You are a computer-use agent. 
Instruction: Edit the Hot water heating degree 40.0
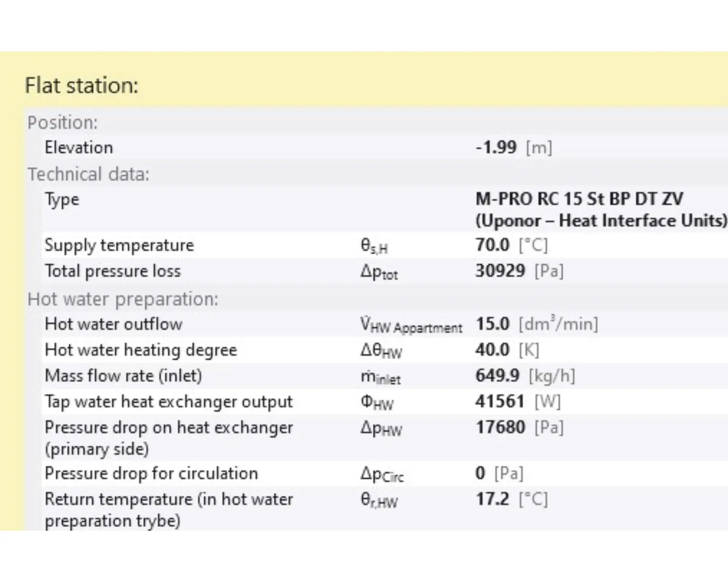pyautogui.click(x=492, y=350)
